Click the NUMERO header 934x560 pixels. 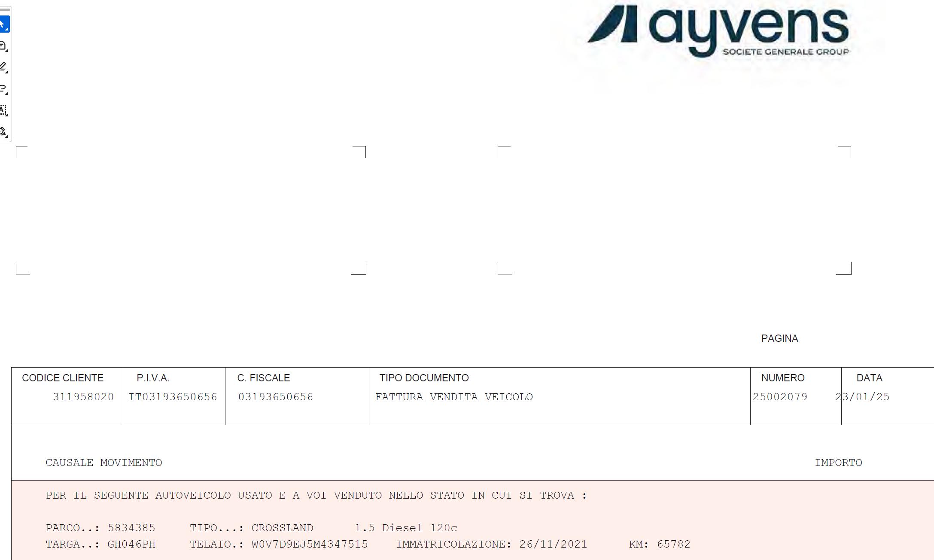(x=783, y=378)
